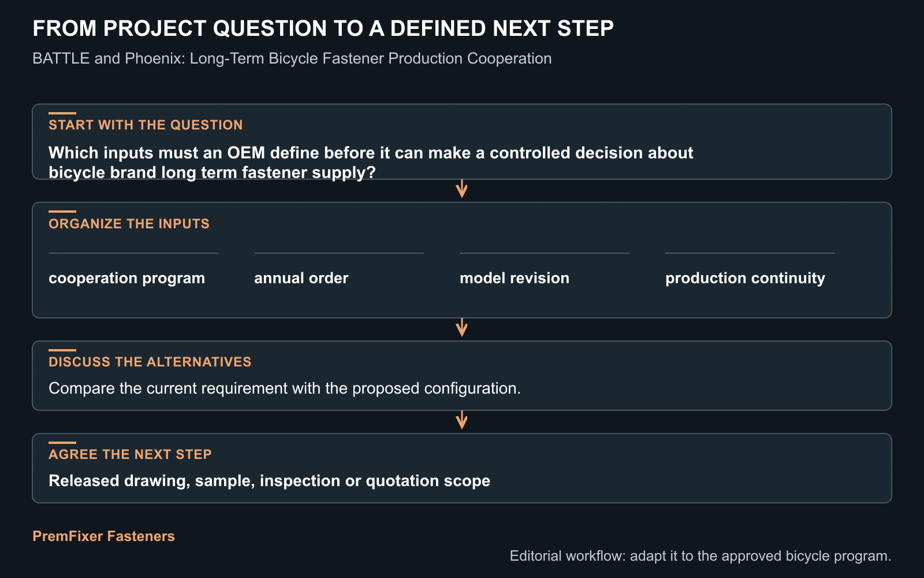Click the BATTLE and Phoenix subtitle
Viewport: 924px width, 578px height.
[x=292, y=58]
